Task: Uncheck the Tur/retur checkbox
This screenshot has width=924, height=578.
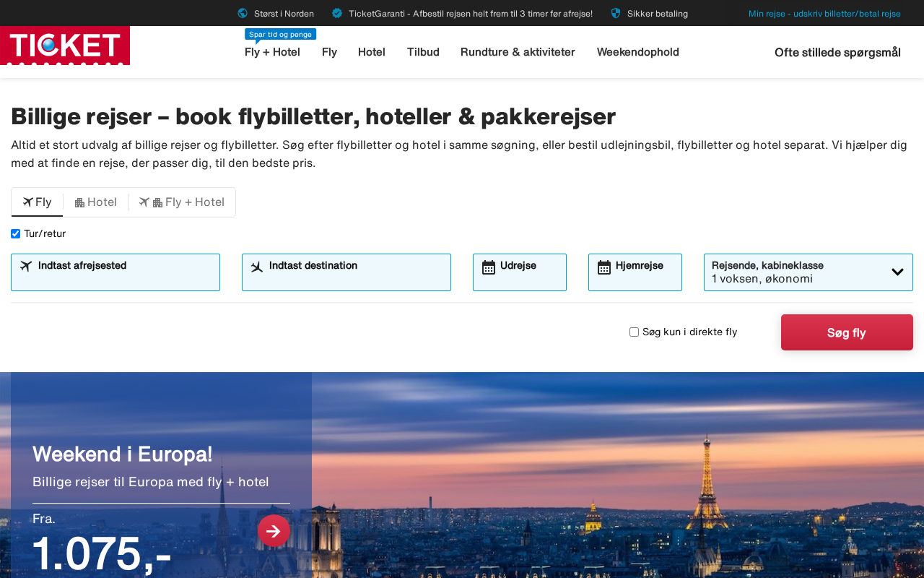Action: tap(16, 234)
